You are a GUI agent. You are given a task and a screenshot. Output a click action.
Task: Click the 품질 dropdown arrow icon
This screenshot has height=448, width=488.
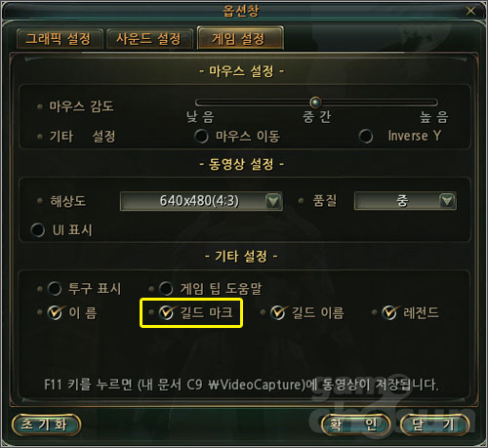[x=447, y=201]
